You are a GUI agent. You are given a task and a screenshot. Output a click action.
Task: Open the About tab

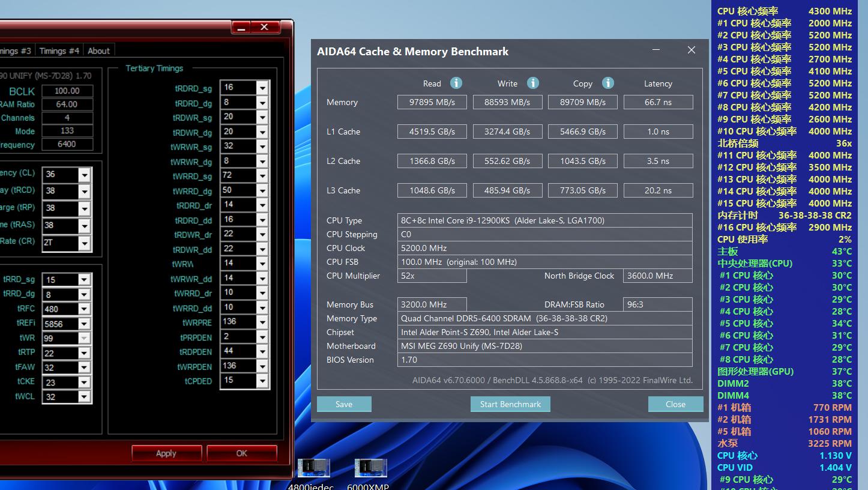coord(98,51)
